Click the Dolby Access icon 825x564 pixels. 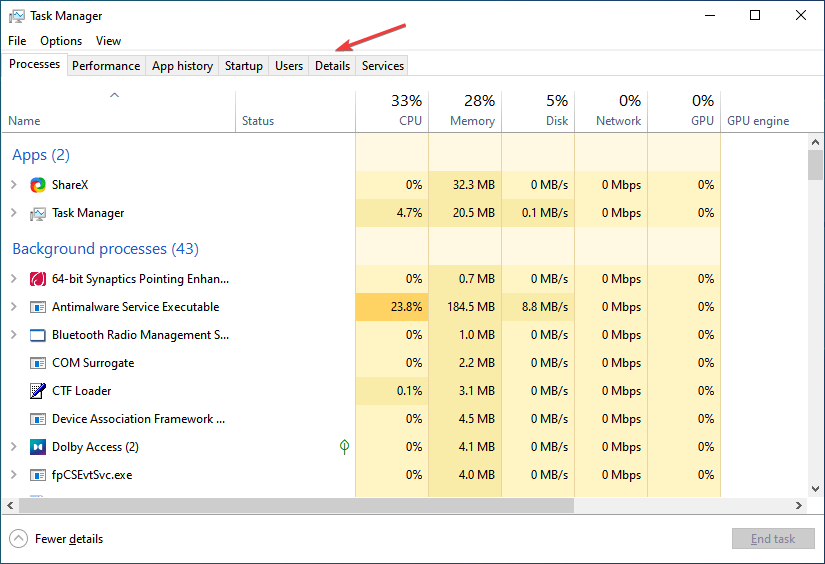(x=38, y=447)
